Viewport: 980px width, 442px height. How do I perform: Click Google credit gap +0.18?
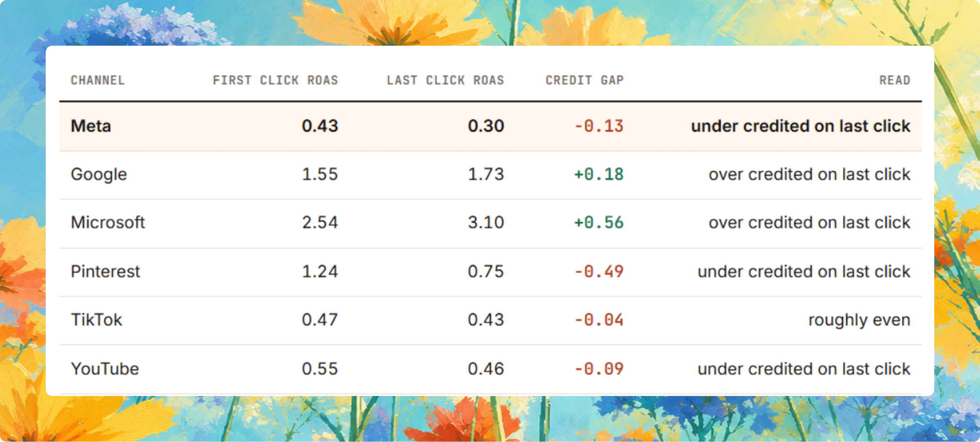pos(599,175)
